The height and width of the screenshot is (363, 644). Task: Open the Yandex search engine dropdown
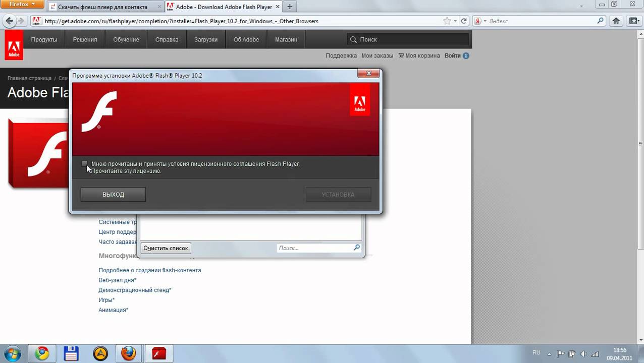(479, 21)
